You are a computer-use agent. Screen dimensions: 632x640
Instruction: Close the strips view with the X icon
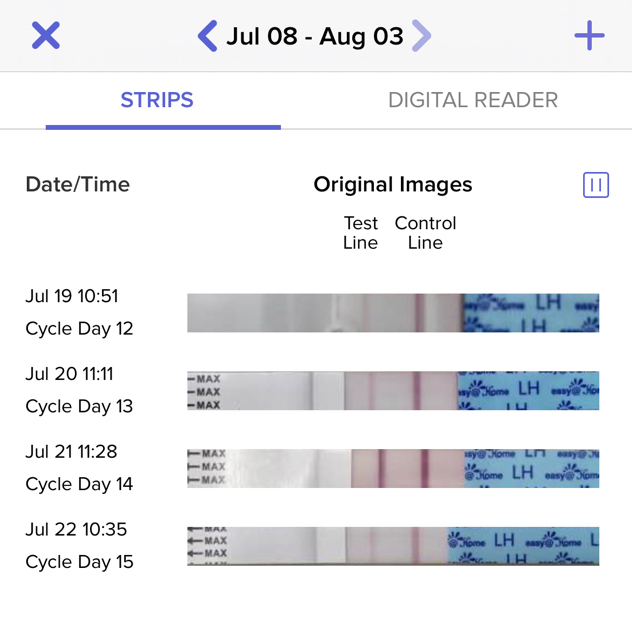[x=46, y=36]
